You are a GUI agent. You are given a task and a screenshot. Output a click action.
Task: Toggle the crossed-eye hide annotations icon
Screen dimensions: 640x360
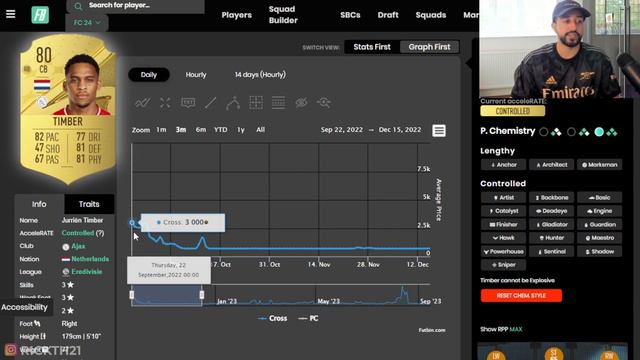(x=301, y=103)
